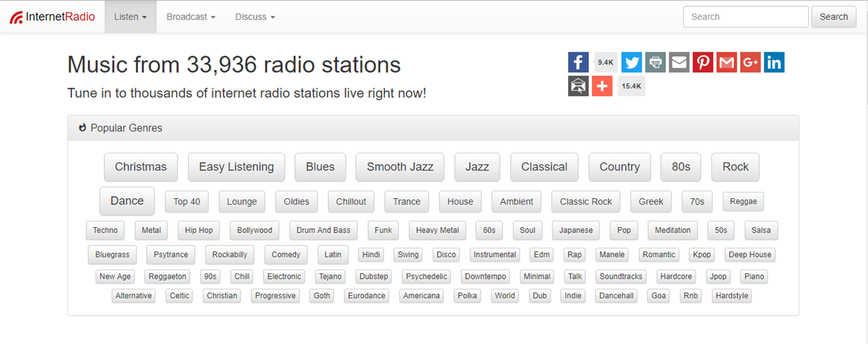Pin the page with the Pinterest icon
This screenshot has height=344, width=868.
point(703,62)
